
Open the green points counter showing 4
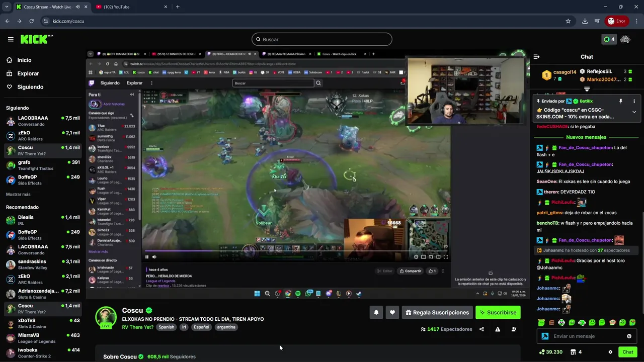(609, 39)
